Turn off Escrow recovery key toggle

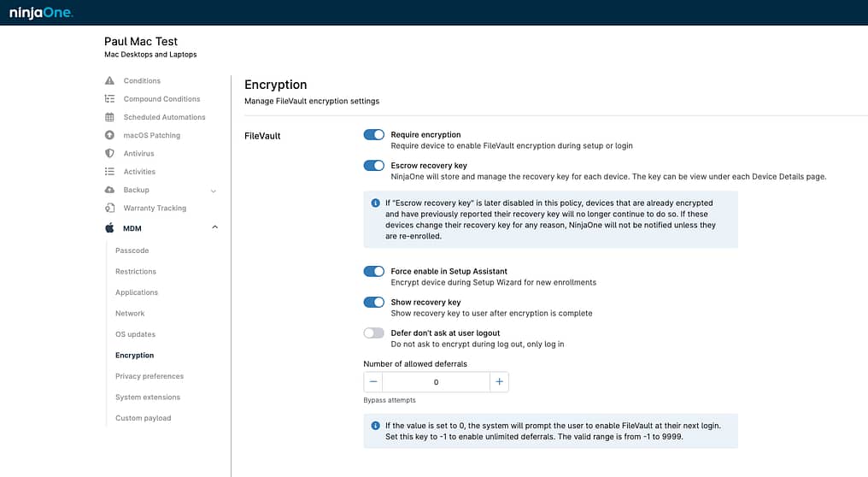373,166
